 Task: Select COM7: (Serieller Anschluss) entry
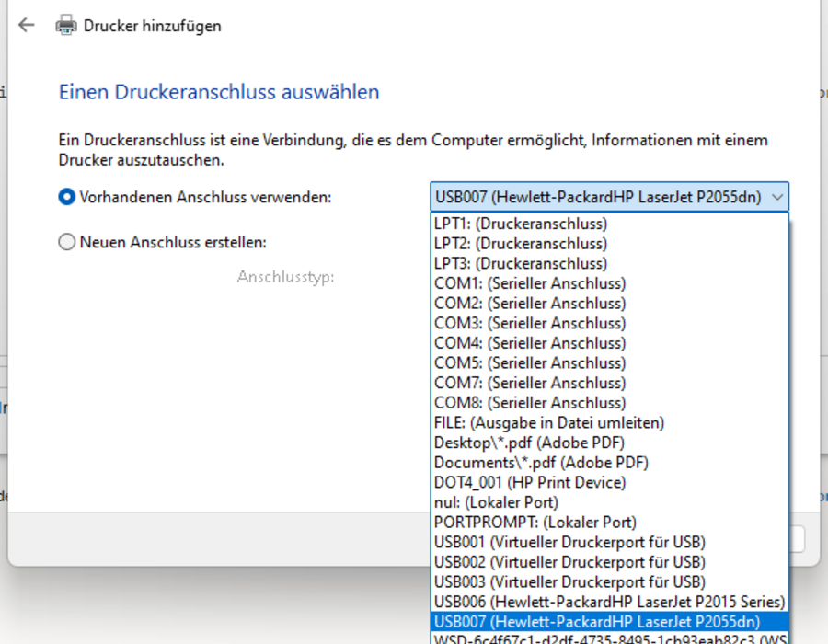(610, 383)
